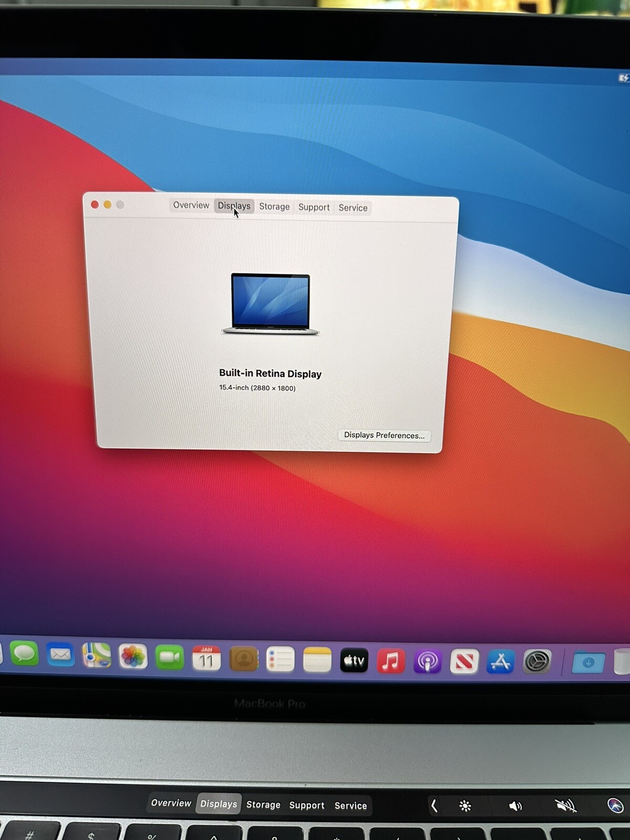Switch to the Overview tab
This screenshot has height=840, width=630.
[x=191, y=205]
